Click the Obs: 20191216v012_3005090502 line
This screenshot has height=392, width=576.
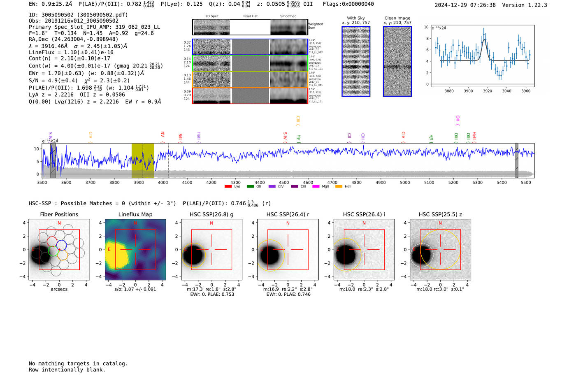point(74,21)
